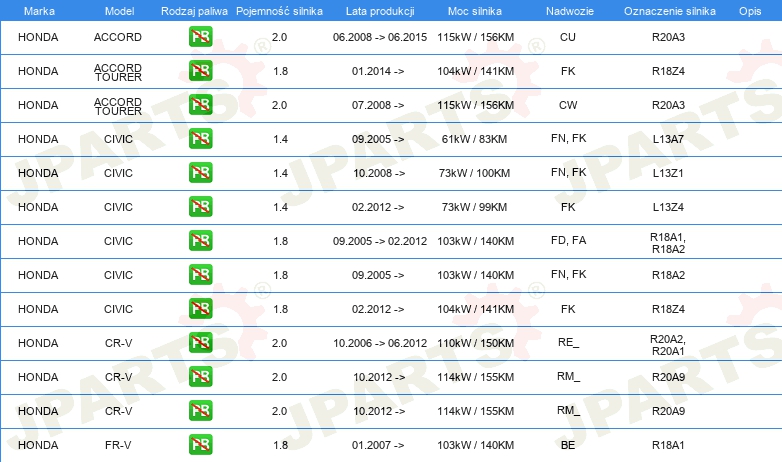Click the Oznaczenie silnika column header
This screenshot has width=782, height=462.
(x=670, y=11)
